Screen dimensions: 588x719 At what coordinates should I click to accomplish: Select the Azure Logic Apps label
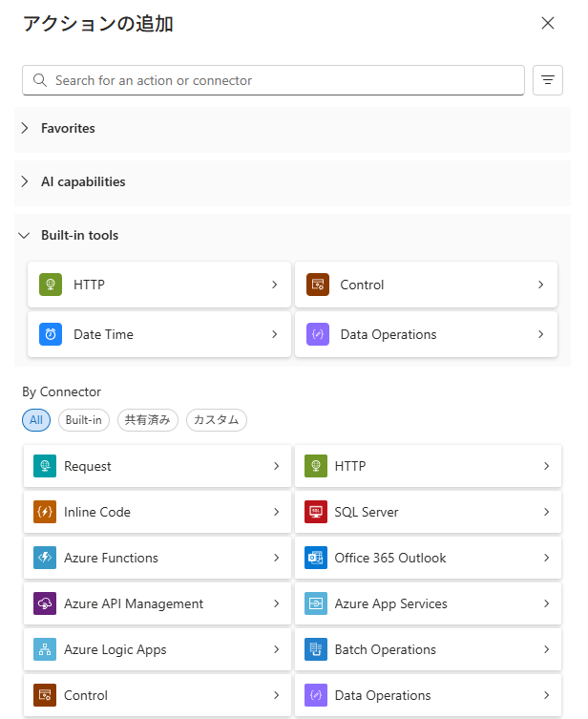click(115, 649)
